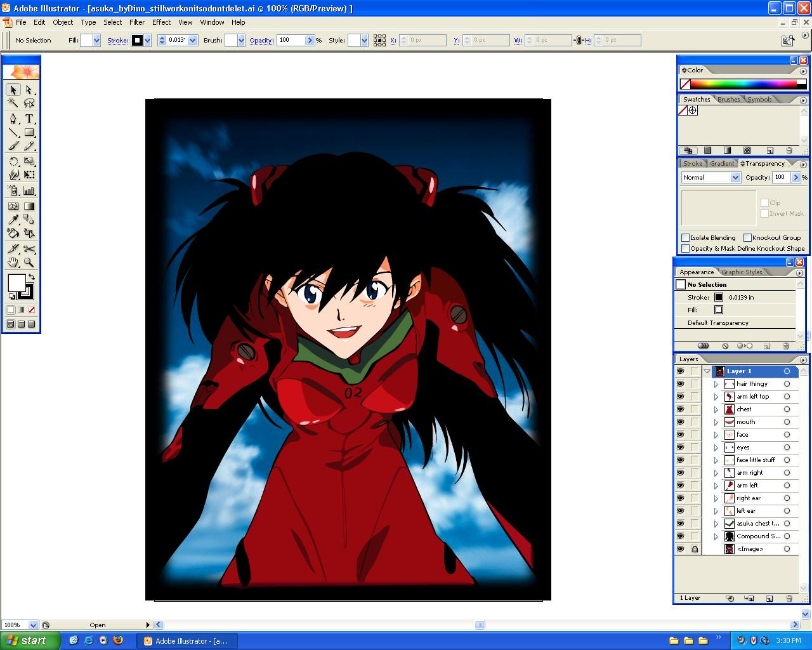Viewport: 812px width, 650px height.
Task: Open the Brush dropdown in control bar
Action: pos(241,40)
